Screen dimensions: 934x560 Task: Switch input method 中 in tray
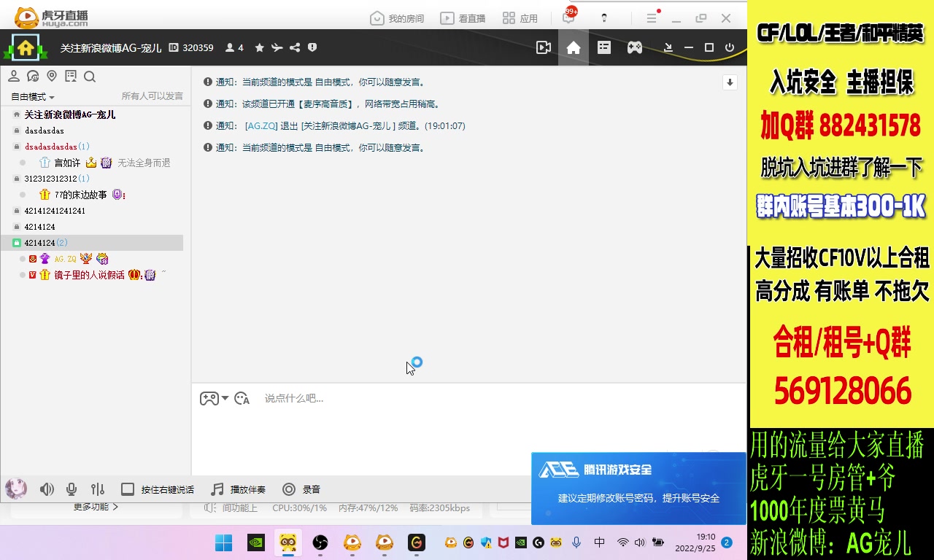pos(599,542)
